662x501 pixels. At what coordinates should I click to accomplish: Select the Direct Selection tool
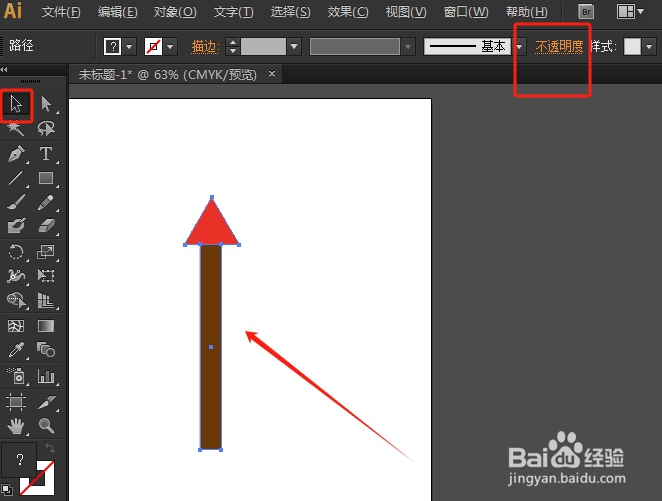click(46, 104)
